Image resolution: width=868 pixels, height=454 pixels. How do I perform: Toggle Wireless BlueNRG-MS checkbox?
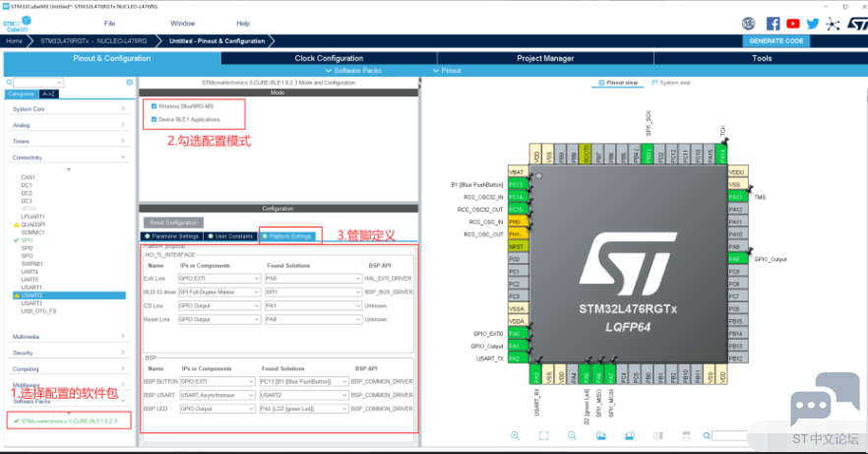pos(154,106)
